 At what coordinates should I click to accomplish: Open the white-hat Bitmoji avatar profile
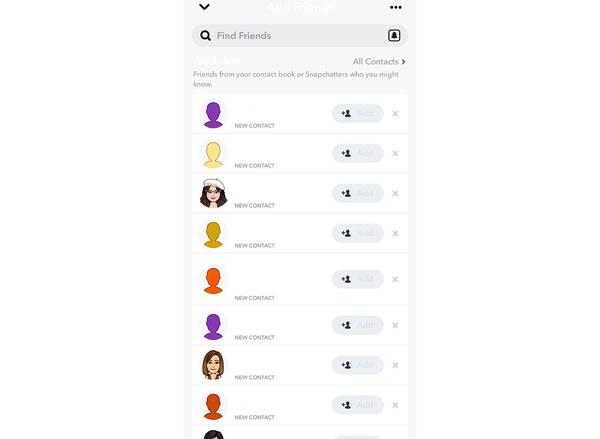[213, 193]
